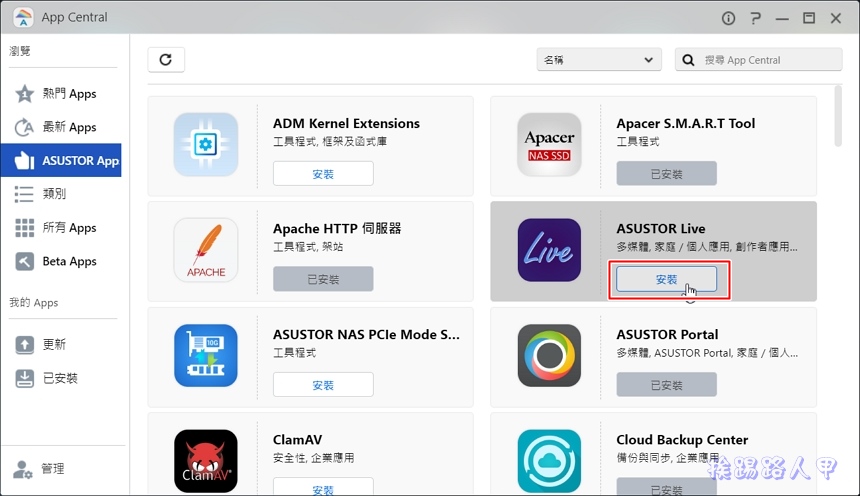Image resolution: width=860 pixels, height=496 pixels.
Task: Open ASUSTOR Portal title
Action: (x=667, y=334)
